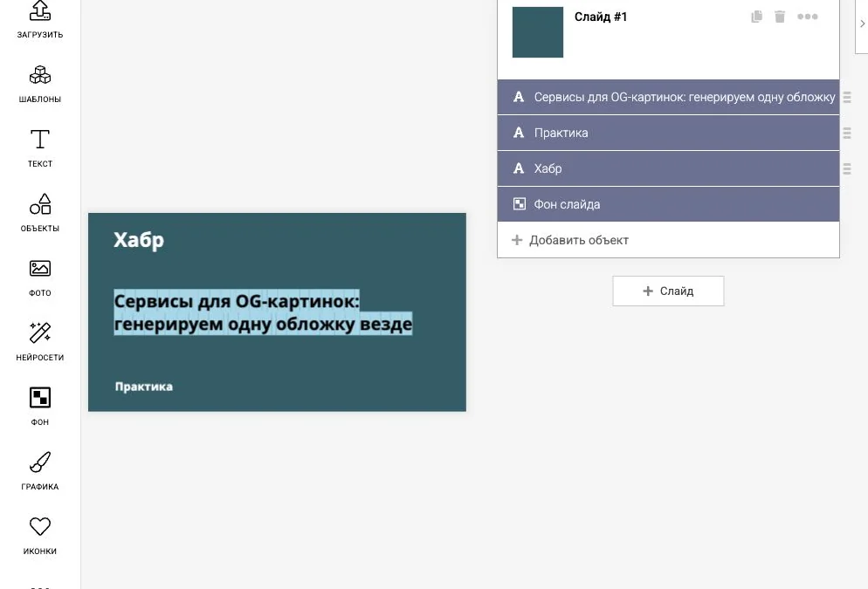
Task: Select the Практика layer row
Action: (668, 133)
